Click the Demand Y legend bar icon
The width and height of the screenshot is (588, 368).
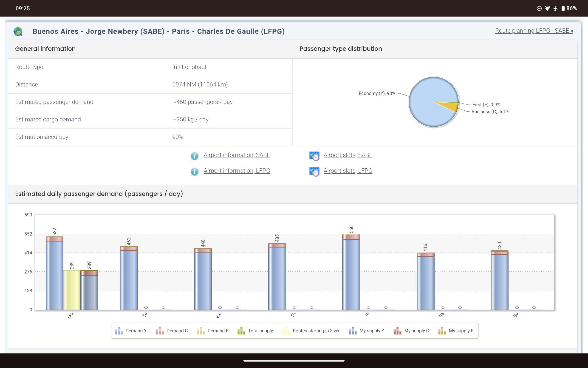[x=119, y=331]
